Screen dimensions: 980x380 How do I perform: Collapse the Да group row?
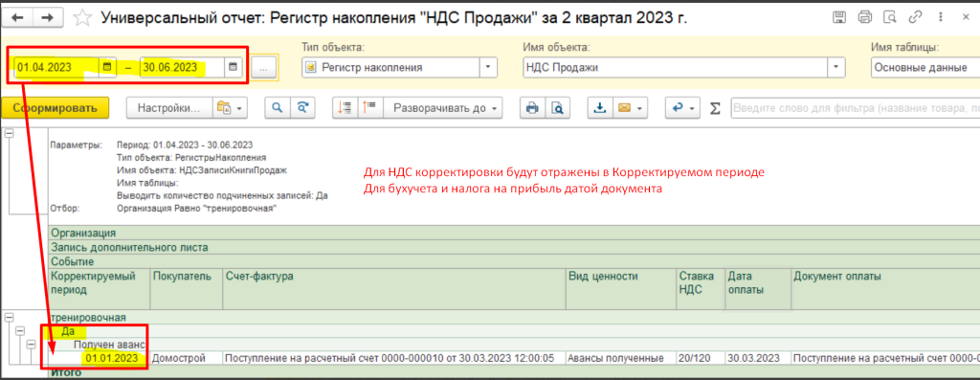point(21,330)
